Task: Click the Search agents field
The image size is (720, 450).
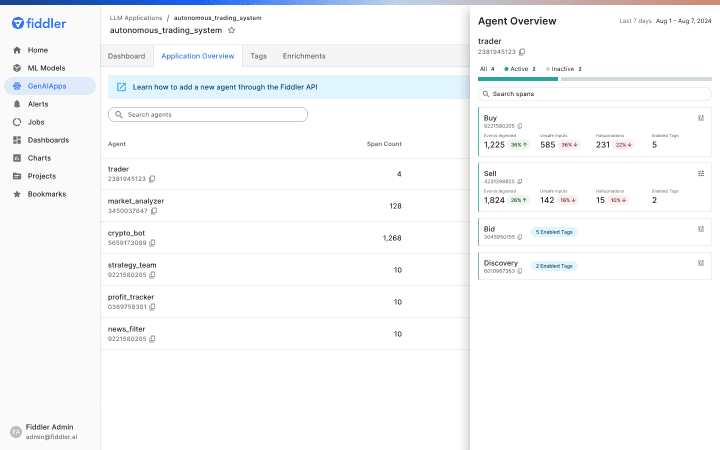Action: click(208, 115)
